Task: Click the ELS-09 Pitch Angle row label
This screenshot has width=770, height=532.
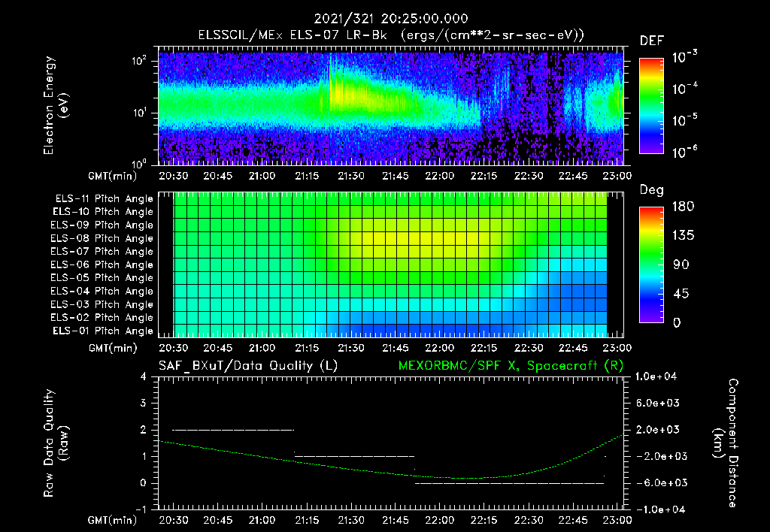Action: tap(102, 225)
